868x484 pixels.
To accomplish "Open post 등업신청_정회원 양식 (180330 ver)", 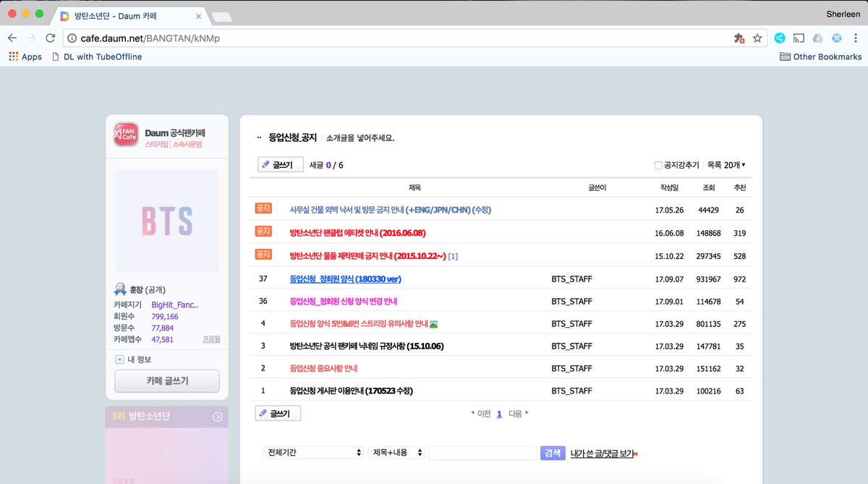I will point(345,279).
